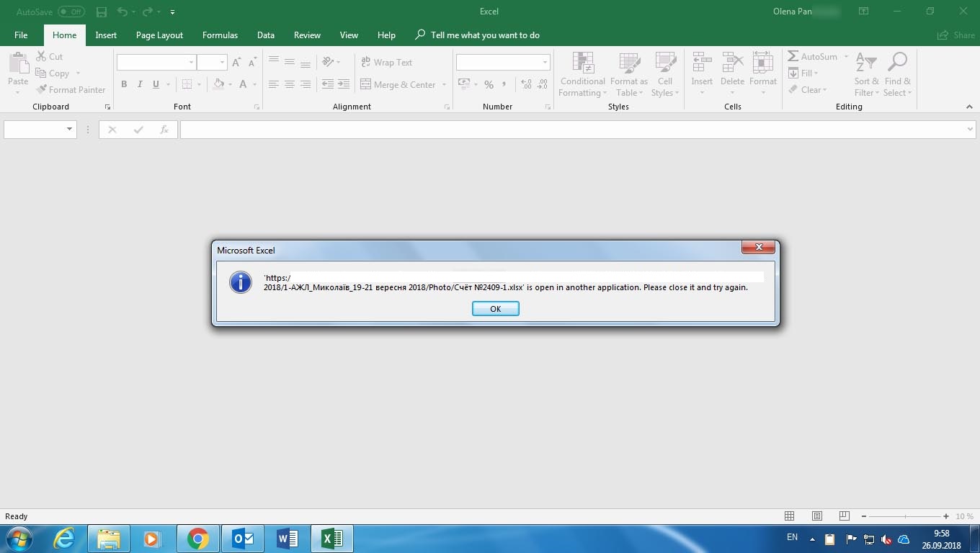Switch to Page Layout view in status bar

tap(816, 516)
